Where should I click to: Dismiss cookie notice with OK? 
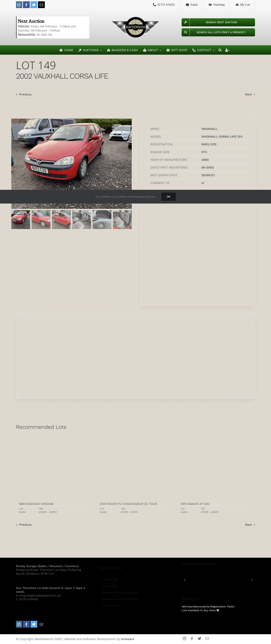tap(168, 197)
